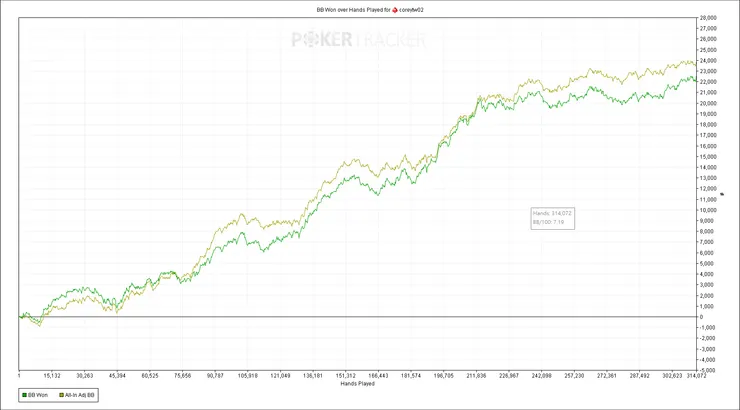Image resolution: width=740 pixels, height=410 pixels.
Task: Click the 60,525 x-axis label
Action: pyautogui.click(x=150, y=376)
